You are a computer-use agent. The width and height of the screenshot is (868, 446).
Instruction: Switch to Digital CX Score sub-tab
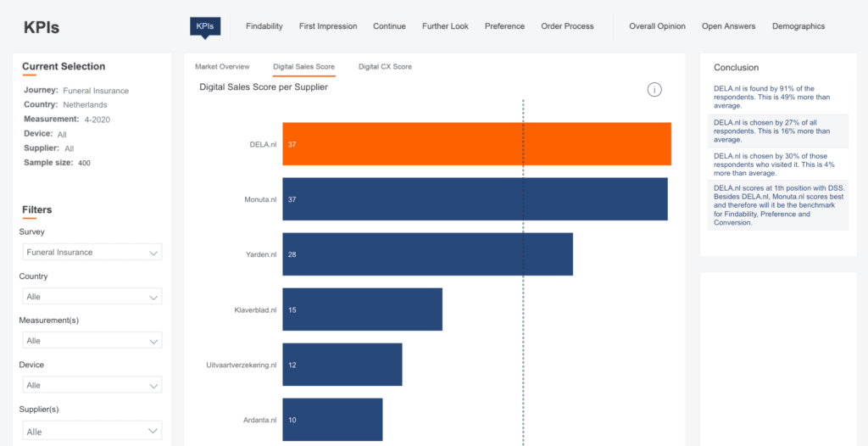(385, 66)
